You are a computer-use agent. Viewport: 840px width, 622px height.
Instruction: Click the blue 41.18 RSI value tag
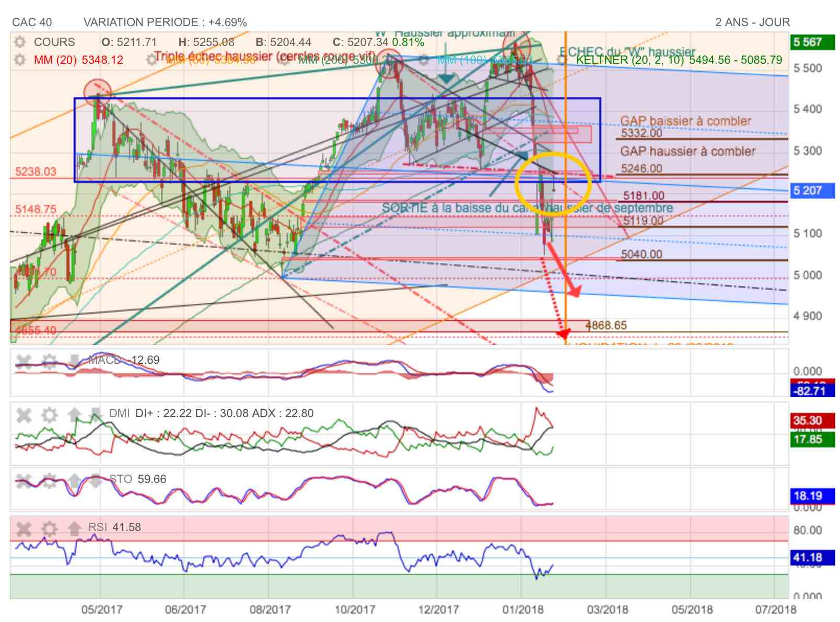tap(812, 557)
